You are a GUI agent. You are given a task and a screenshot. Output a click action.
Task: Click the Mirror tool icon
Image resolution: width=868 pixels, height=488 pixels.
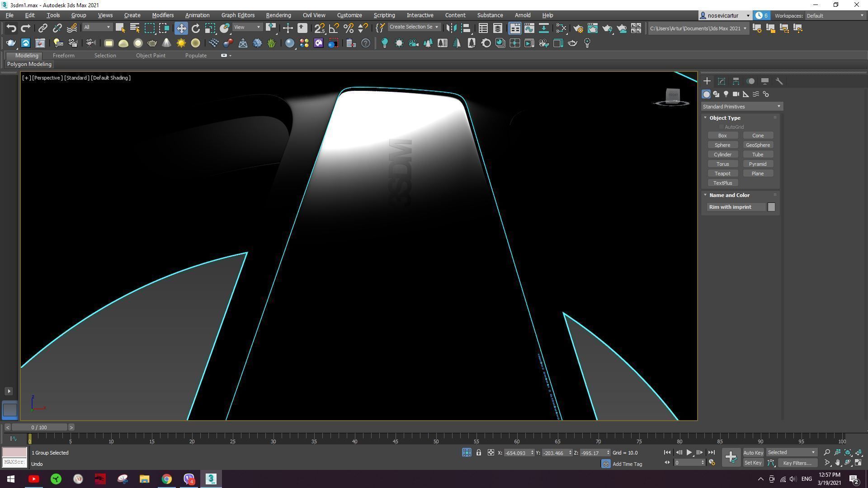pyautogui.click(x=451, y=28)
